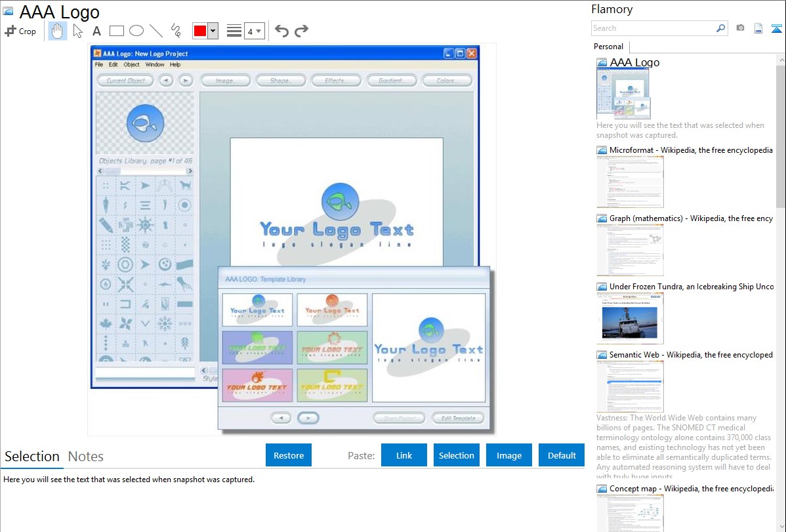Switch to the Notes tab
The width and height of the screenshot is (786, 532).
click(x=86, y=457)
